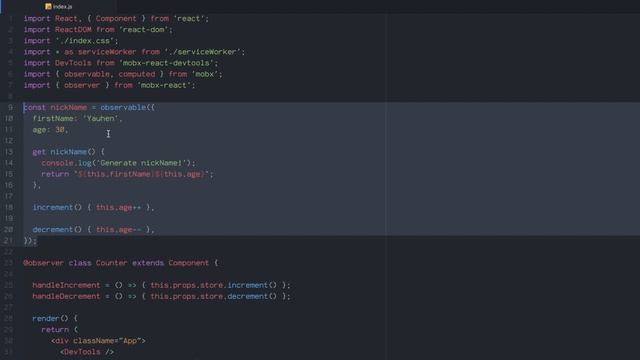Click className="App" attribute

click(x=107, y=341)
